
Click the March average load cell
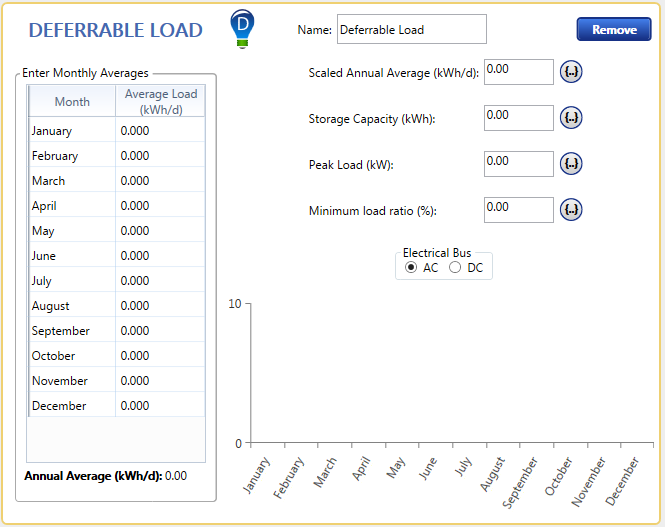pos(160,181)
